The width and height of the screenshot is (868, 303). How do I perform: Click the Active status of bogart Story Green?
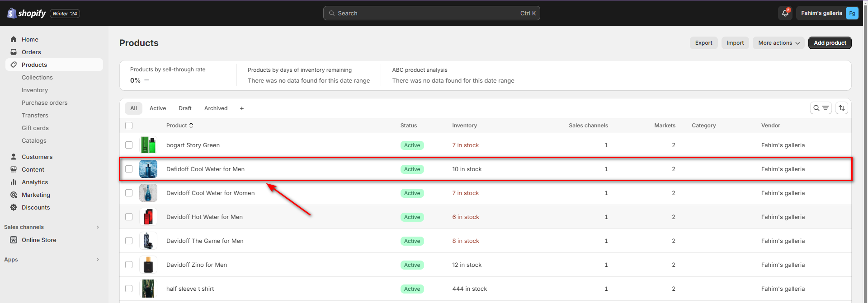412,145
